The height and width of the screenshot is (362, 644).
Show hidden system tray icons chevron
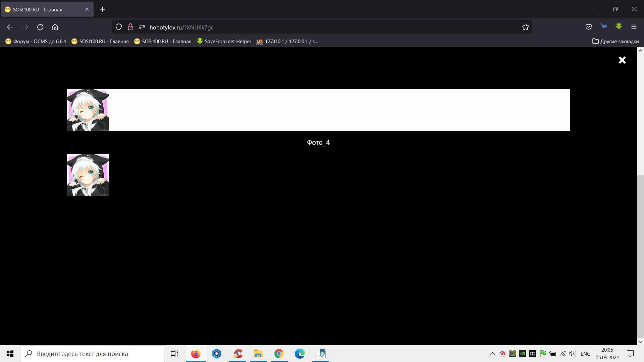pyautogui.click(x=492, y=354)
